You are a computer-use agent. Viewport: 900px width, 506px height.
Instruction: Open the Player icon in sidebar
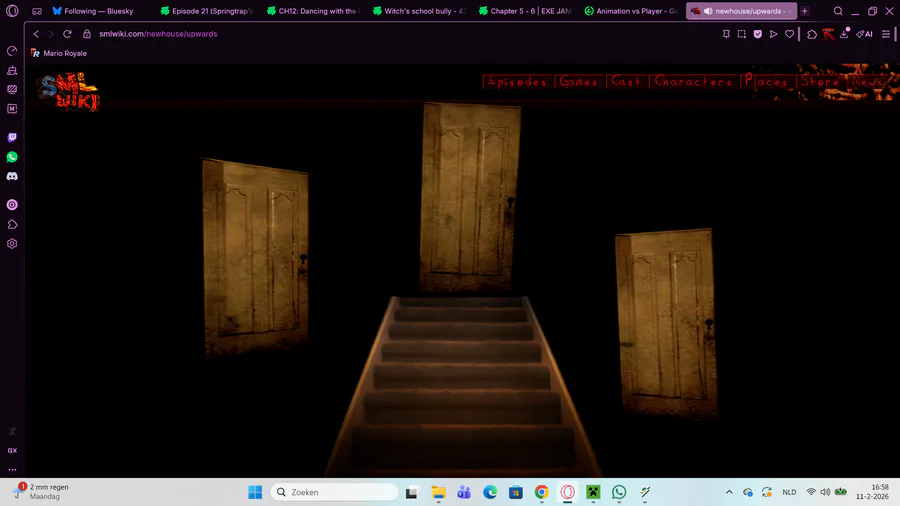[x=12, y=205]
